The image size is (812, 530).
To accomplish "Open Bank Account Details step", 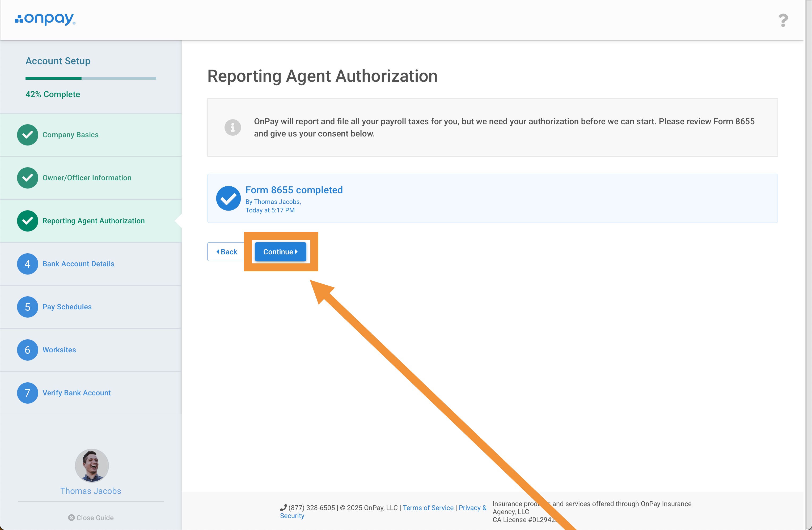I will coord(78,264).
